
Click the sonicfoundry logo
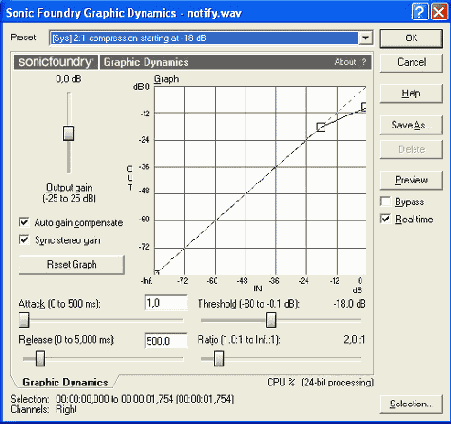(x=56, y=62)
